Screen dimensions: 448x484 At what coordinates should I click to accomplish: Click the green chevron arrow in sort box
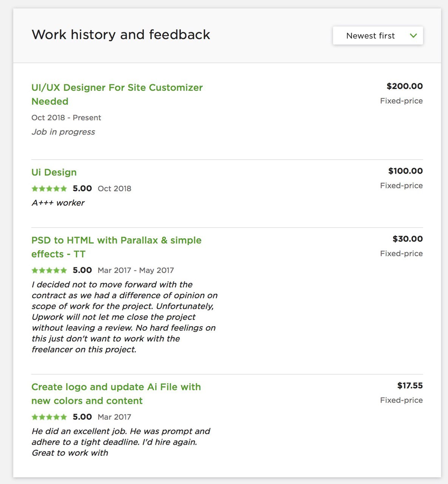coord(413,36)
